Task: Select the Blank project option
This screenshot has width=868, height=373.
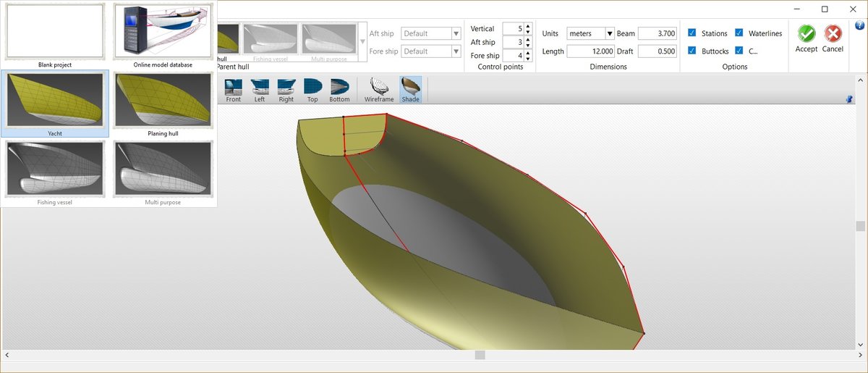Action: tap(55, 33)
